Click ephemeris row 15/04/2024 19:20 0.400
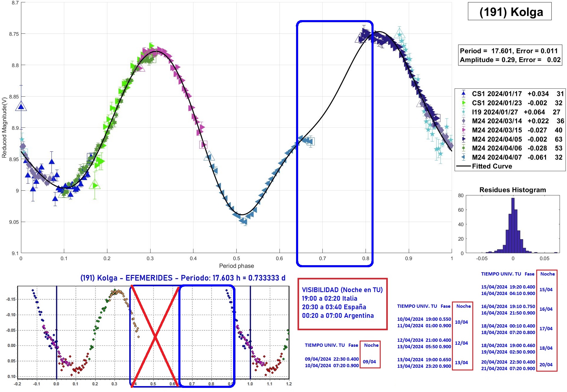567x392 pixels. click(508, 287)
